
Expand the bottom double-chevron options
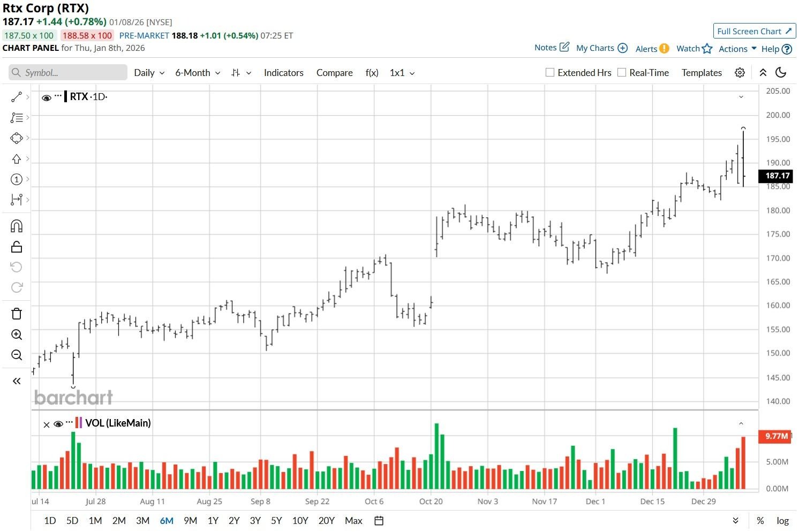[x=735, y=521]
